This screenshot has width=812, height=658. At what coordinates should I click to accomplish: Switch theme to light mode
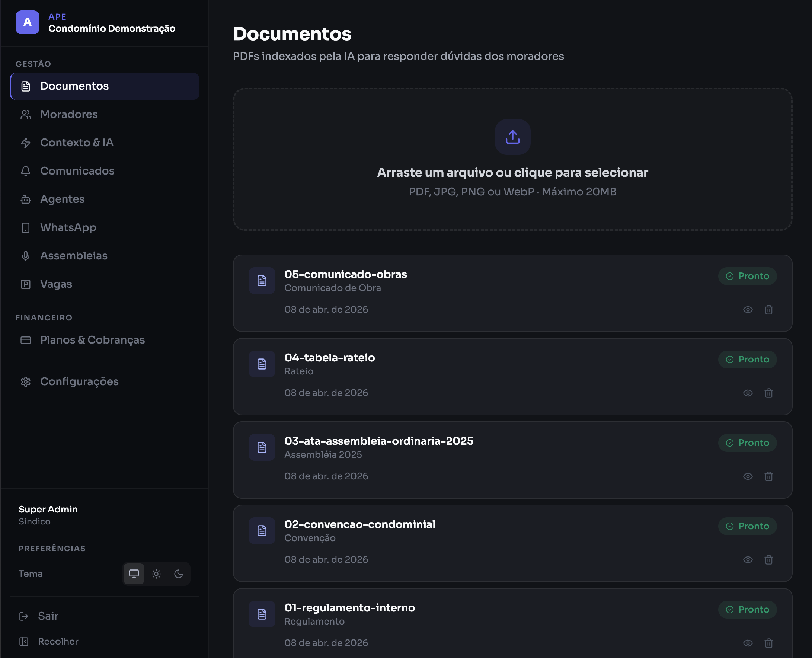[157, 574]
